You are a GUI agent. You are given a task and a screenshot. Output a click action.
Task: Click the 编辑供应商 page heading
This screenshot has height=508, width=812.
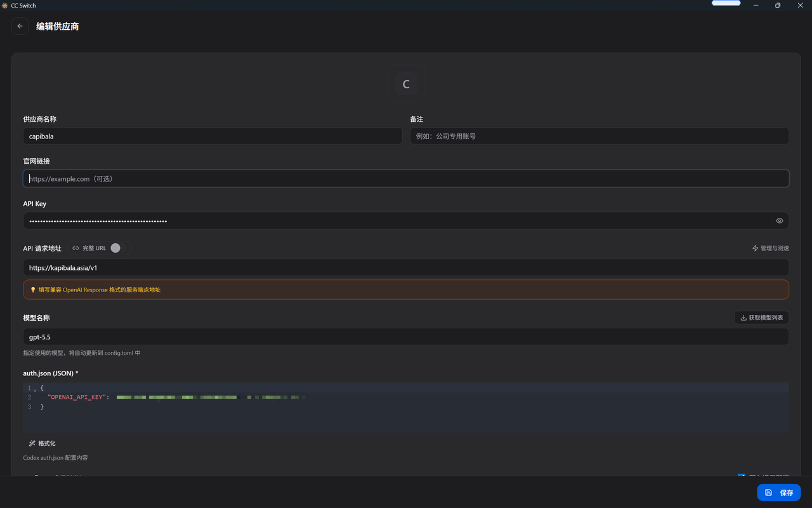[58, 27]
